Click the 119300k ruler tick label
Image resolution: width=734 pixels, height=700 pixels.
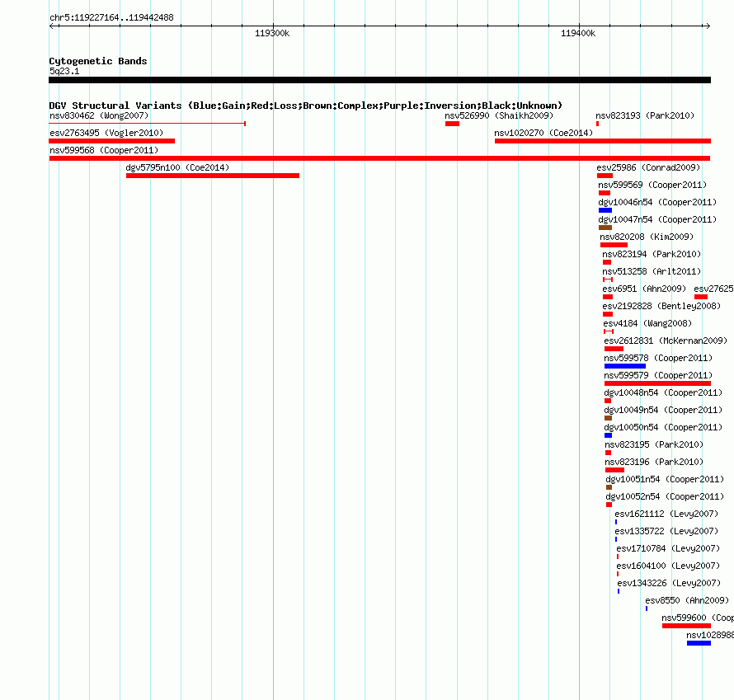tap(272, 33)
